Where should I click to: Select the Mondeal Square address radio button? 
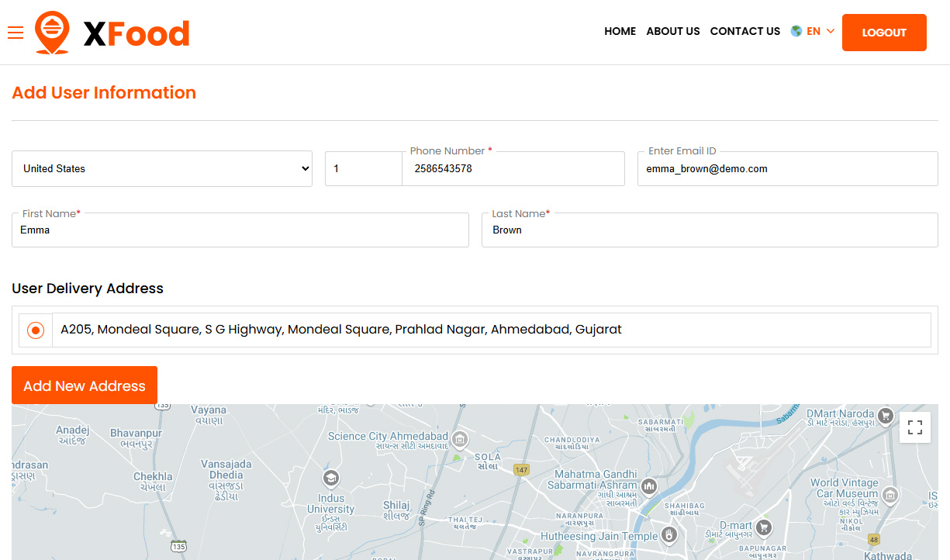pyautogui.click(x=36, y=330)
